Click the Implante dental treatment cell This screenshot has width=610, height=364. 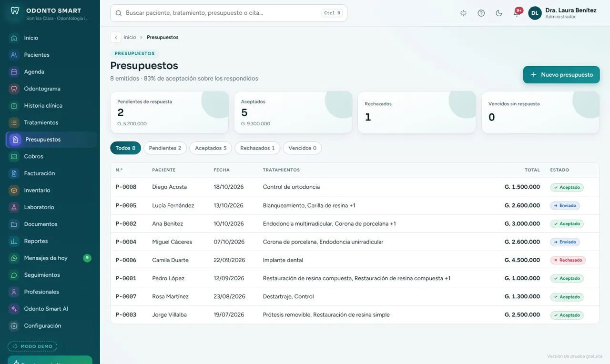(x=283, y=260)
